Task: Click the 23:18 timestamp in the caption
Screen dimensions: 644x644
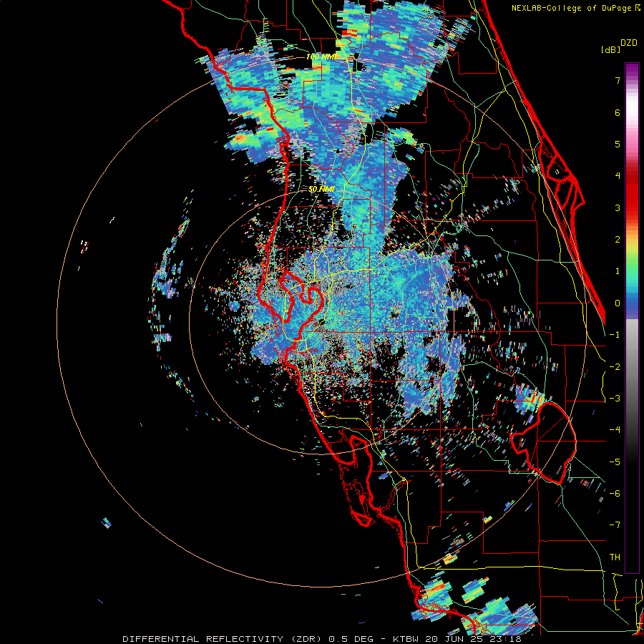Action: [504, 639]
